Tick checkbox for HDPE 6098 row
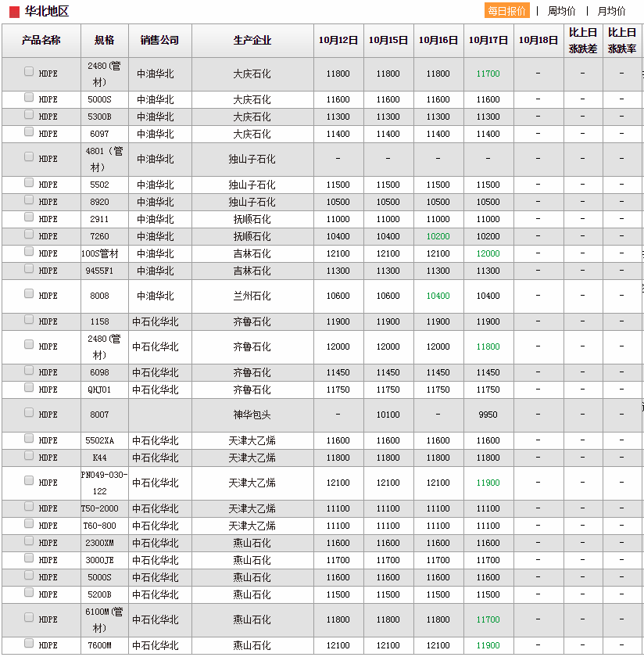The image size is (644, 657). (28, 370)
